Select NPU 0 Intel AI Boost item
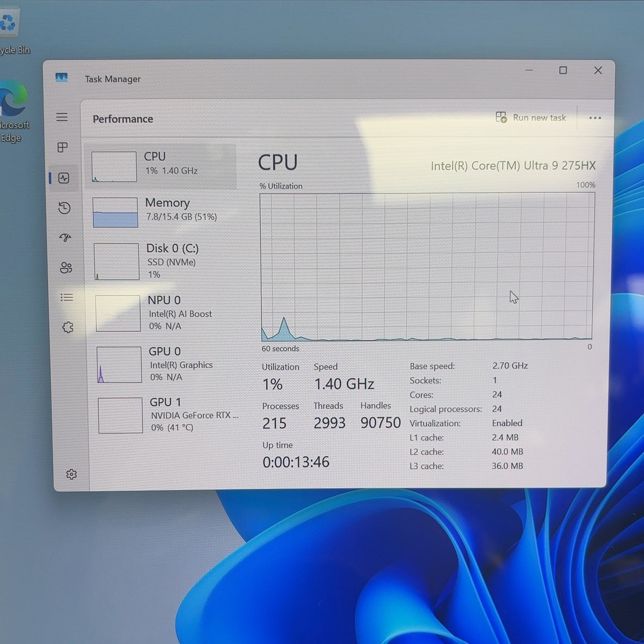 tap(164, 313)
